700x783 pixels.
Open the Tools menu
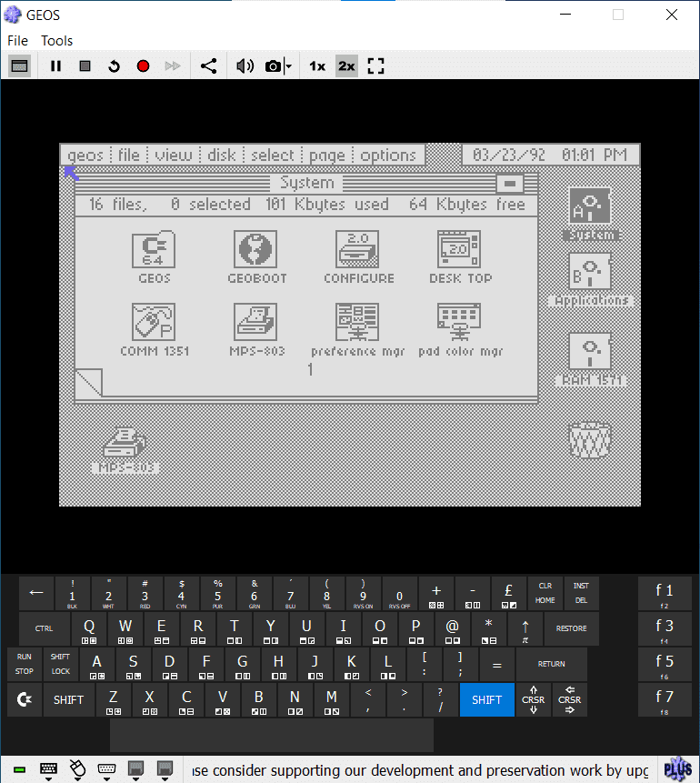click(57, 40)
